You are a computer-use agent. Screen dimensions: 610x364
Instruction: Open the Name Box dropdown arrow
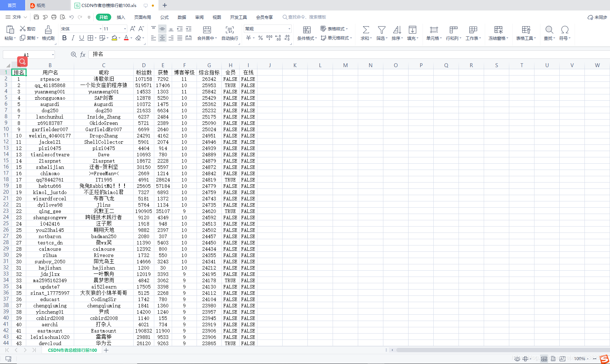click(x=53, y=55)
